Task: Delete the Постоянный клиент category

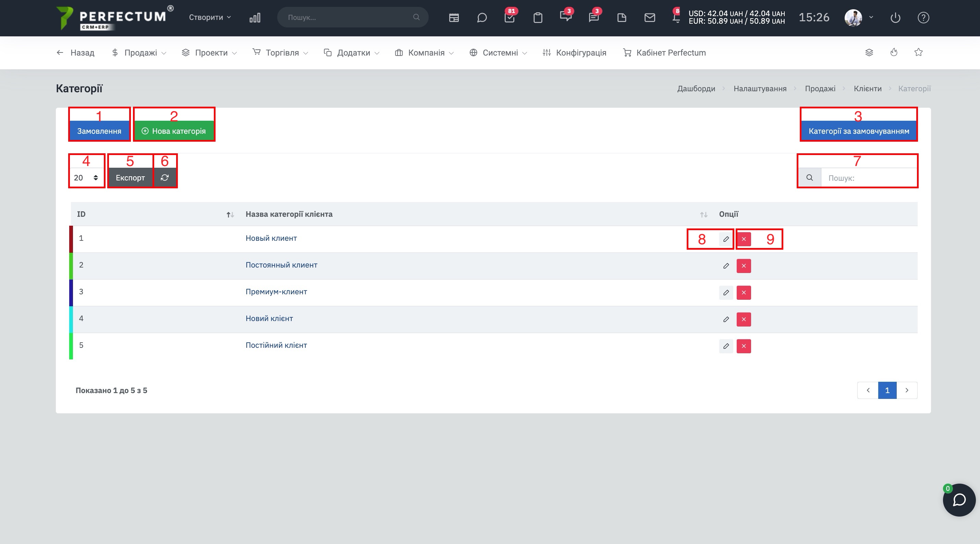Action: pyautogui.click(x=744, y=266)
